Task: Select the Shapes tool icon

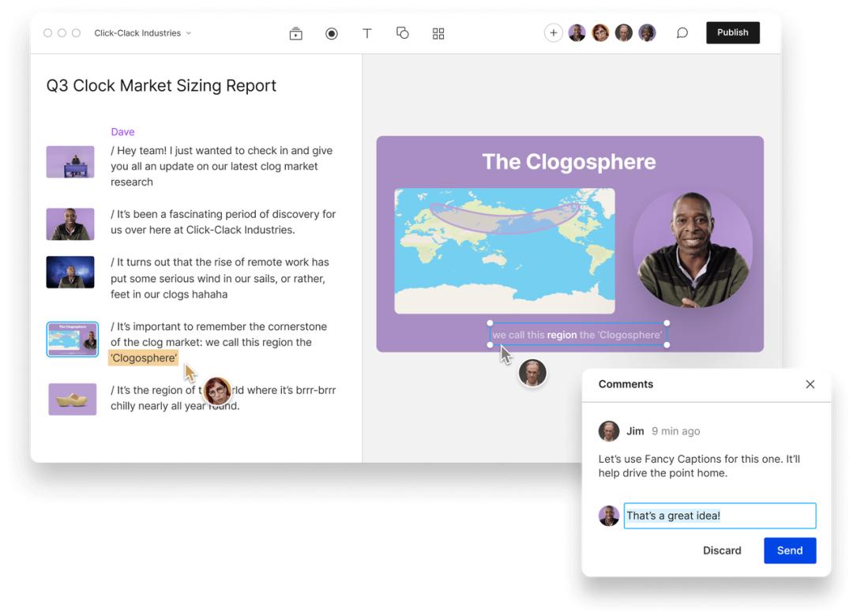Action: pos(403,33)
